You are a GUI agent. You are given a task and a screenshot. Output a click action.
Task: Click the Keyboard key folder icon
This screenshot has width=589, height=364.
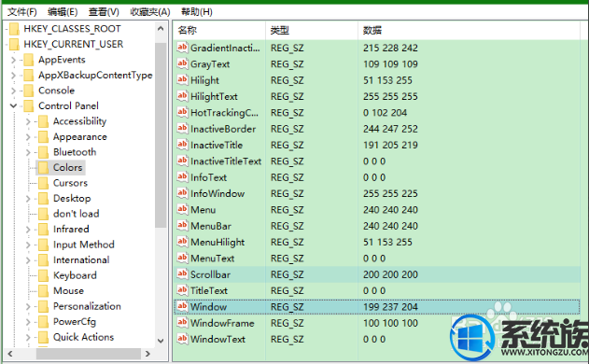44,275
